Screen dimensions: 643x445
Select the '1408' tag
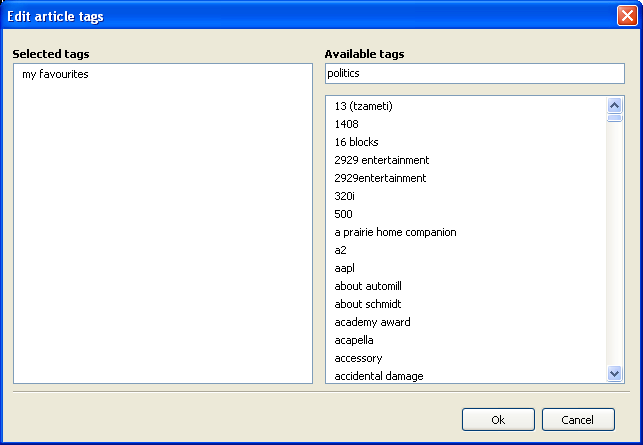(x=347, y=124)
